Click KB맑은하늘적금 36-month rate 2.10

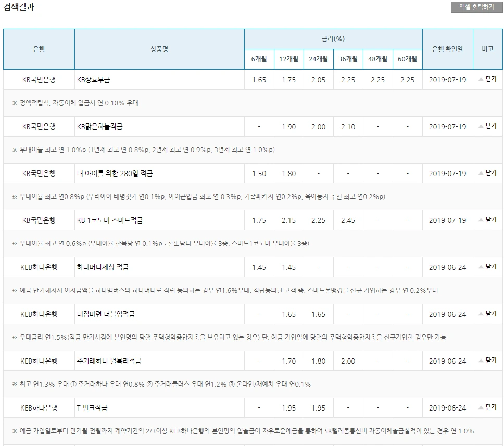(x=348, y=127)
